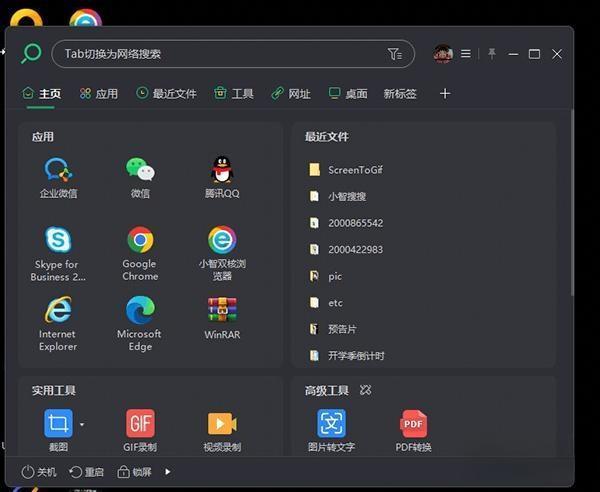Click the green search magnifier logo
The image size is (600, 492).
[31, 54]
